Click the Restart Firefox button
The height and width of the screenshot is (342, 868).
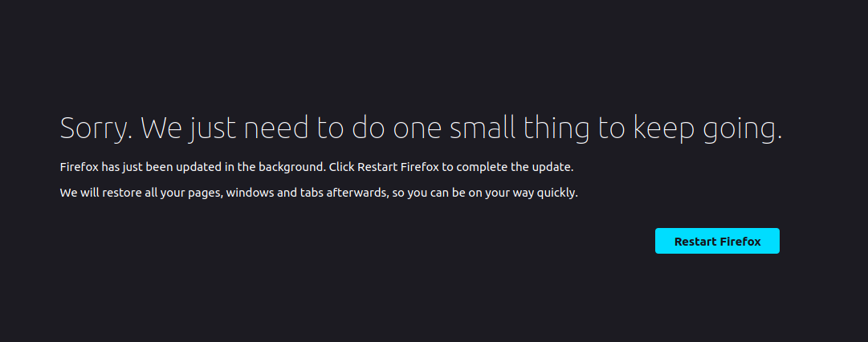coord(717,241)
